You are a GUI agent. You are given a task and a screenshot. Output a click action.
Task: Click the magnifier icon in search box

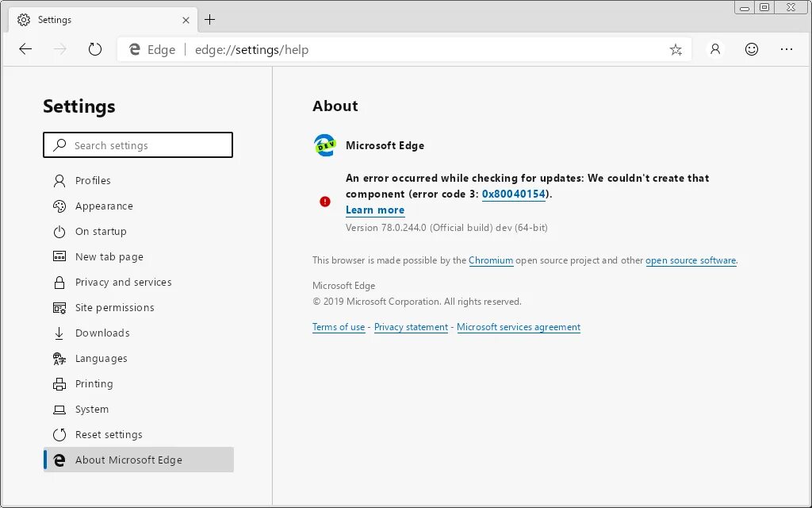pos(60,144)
